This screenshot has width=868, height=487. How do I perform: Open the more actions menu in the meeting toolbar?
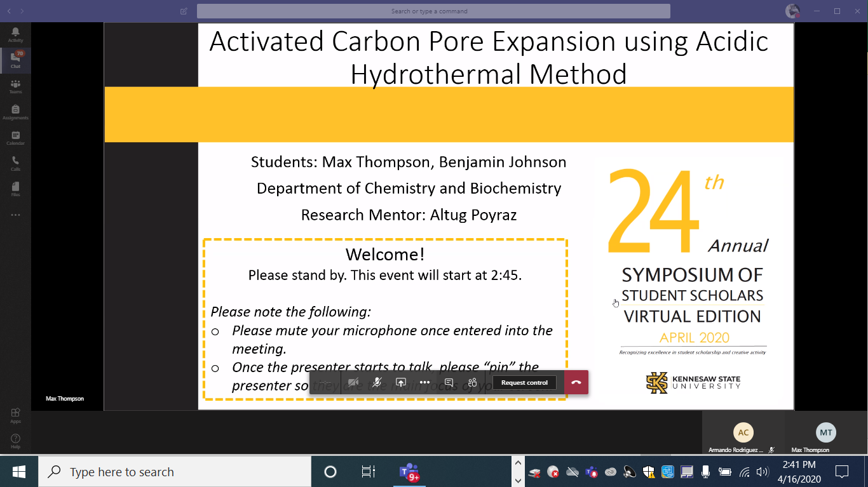424,382
